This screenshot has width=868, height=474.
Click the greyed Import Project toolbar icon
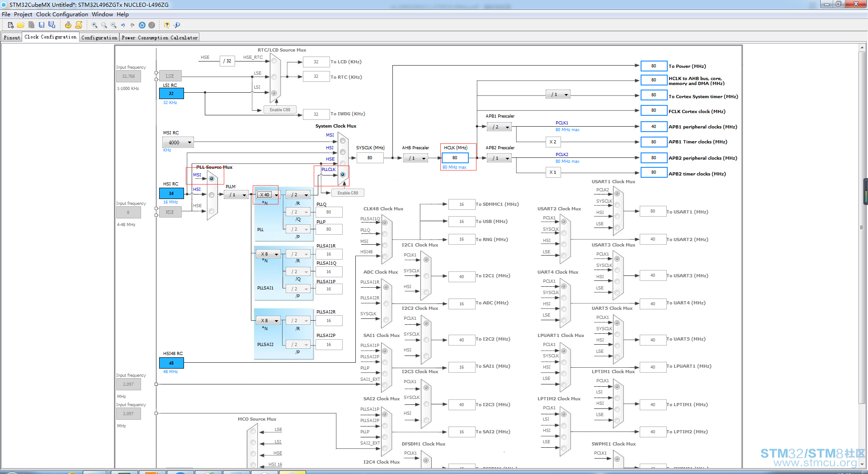31,25
